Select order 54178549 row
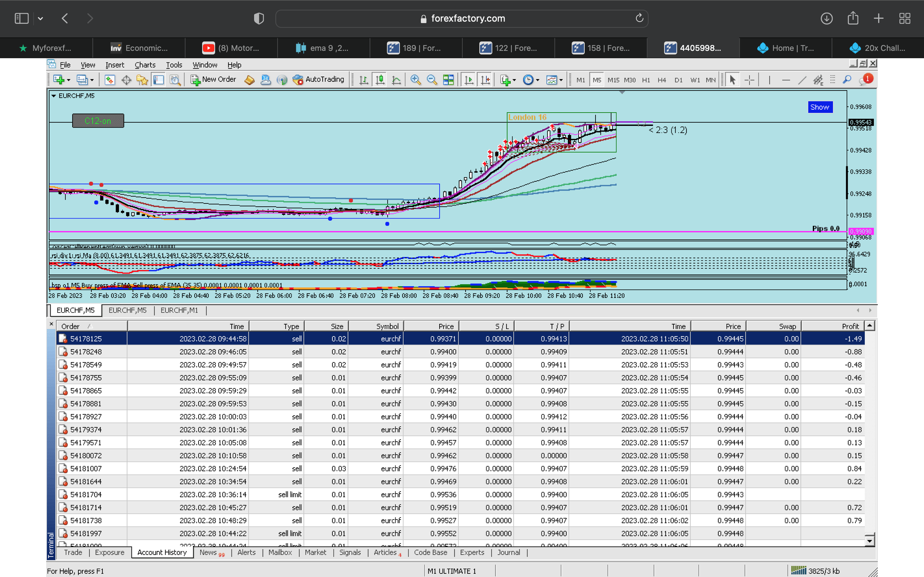 tap(86, 365)
